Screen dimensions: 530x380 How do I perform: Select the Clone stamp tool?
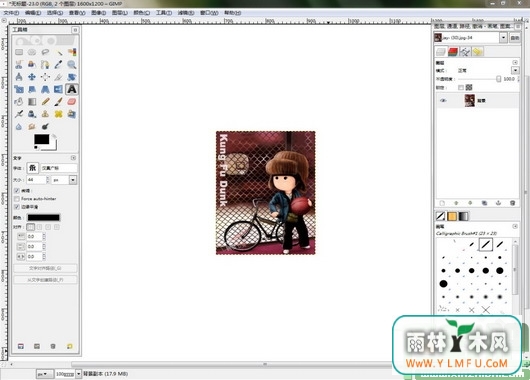(45, 114)
